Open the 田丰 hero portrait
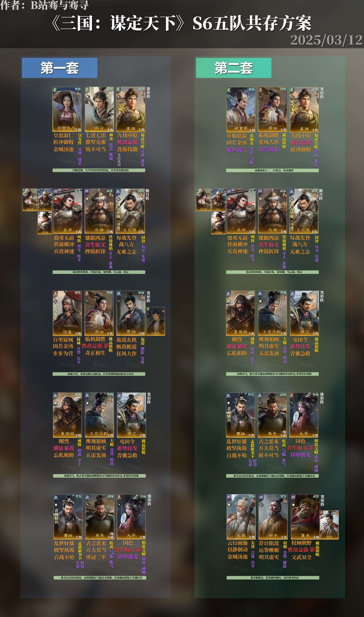 click(x=273, y=517)
